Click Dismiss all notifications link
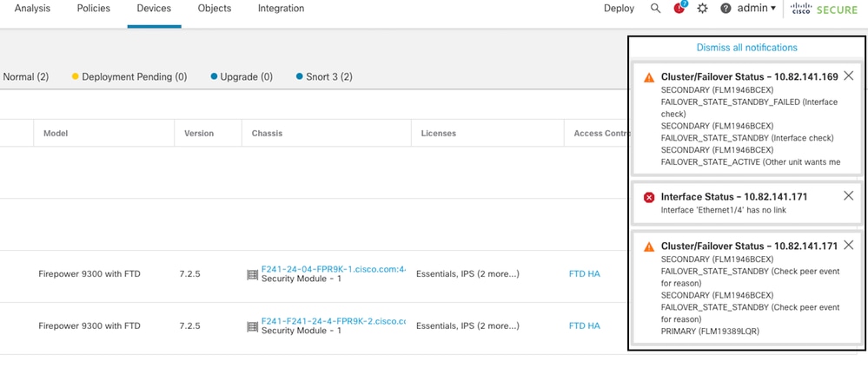 click(746, 48)
